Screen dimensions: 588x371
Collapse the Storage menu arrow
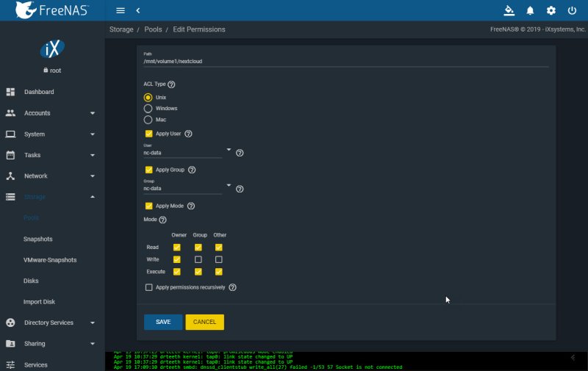coord(93,197)
